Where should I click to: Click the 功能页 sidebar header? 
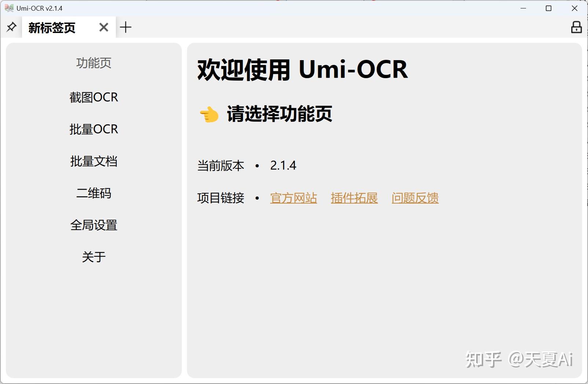pos(94,63)
